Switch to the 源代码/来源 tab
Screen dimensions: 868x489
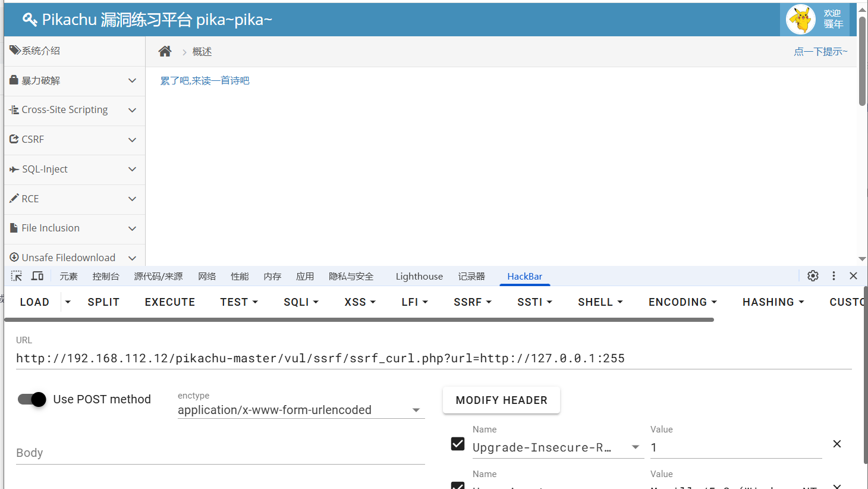pos(158,276)
